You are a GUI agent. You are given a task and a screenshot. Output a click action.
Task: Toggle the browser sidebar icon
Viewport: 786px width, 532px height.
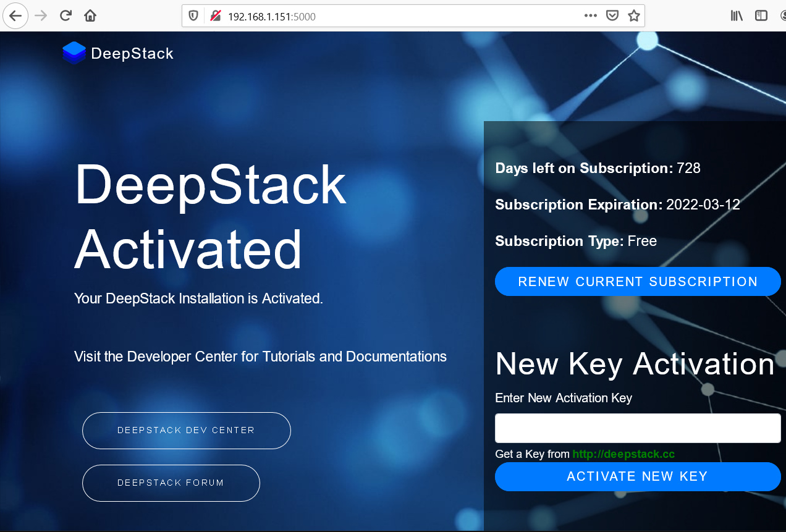click(x=761, y=15)
